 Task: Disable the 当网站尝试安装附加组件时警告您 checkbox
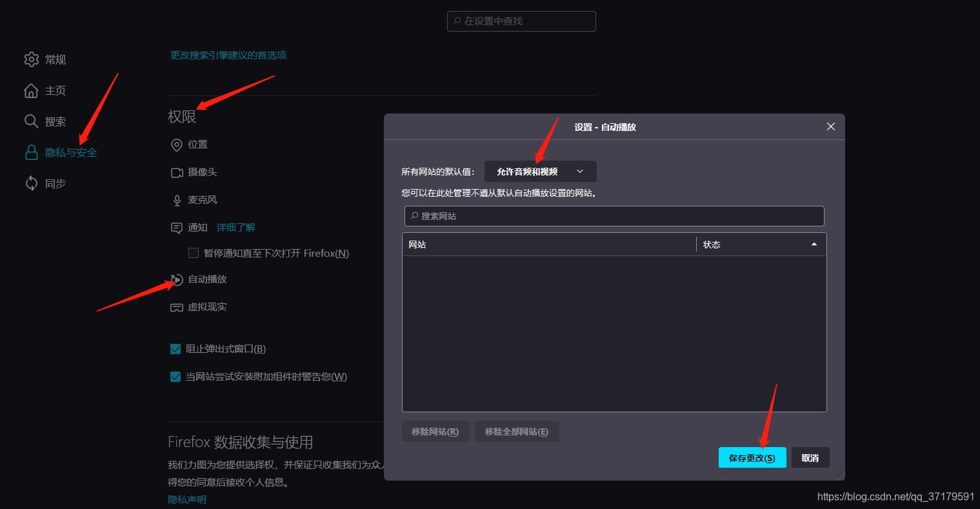point(175,376)
